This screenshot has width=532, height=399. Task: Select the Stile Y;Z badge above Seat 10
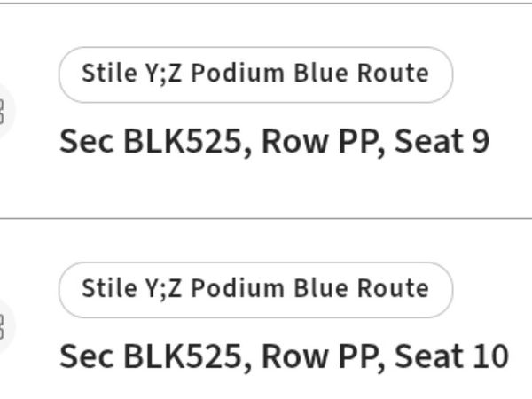coord(255,289)
